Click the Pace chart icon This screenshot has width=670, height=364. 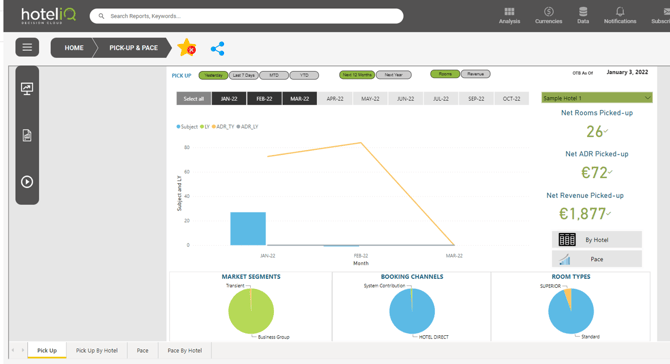(565, 259)
